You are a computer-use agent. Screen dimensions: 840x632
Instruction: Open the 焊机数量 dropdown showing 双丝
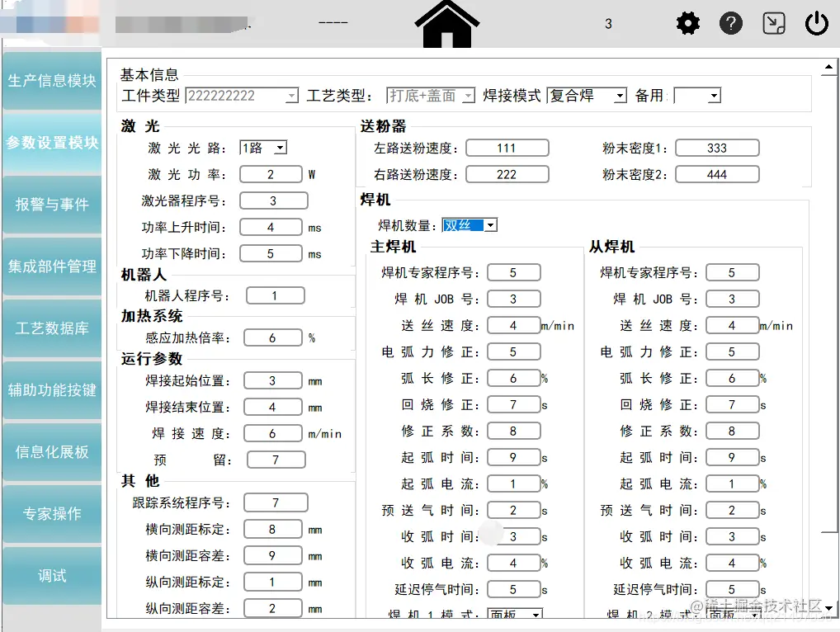489,224
